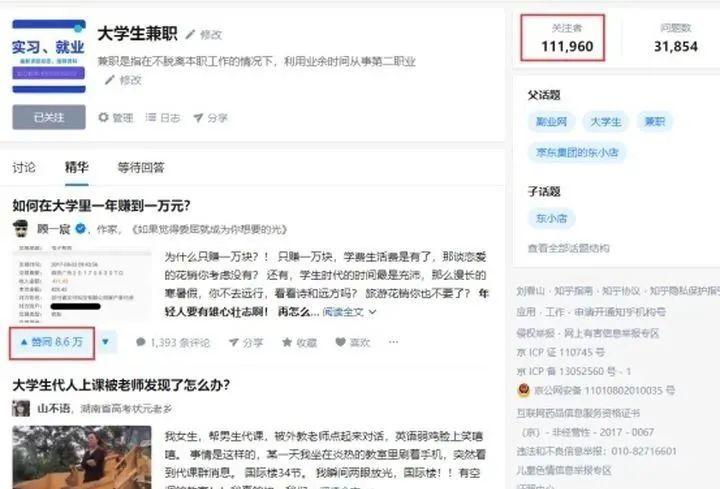
Task: Save answer with the 收藏 star icon
Action: click(287, 343)
